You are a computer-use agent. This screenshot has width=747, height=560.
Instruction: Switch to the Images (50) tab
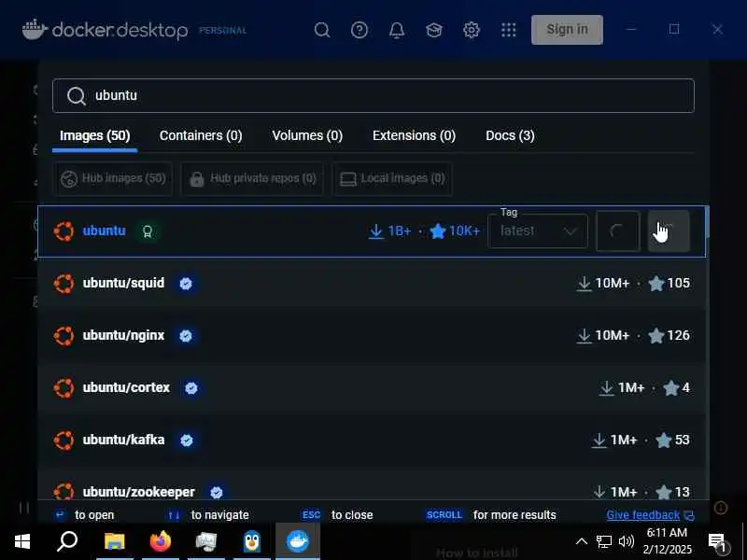click(x=95, y=135)
